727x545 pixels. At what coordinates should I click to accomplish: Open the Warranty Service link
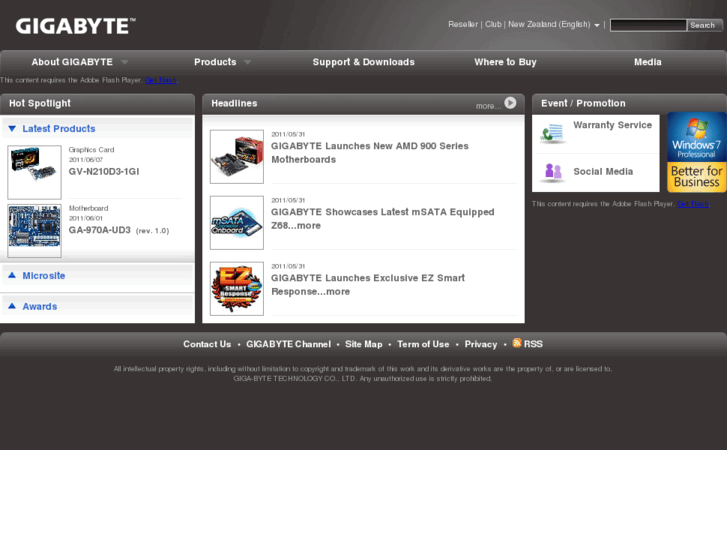[612, 125]
